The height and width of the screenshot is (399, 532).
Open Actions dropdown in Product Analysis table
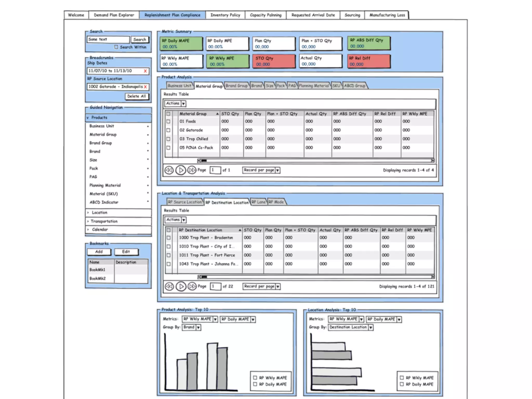183,104
